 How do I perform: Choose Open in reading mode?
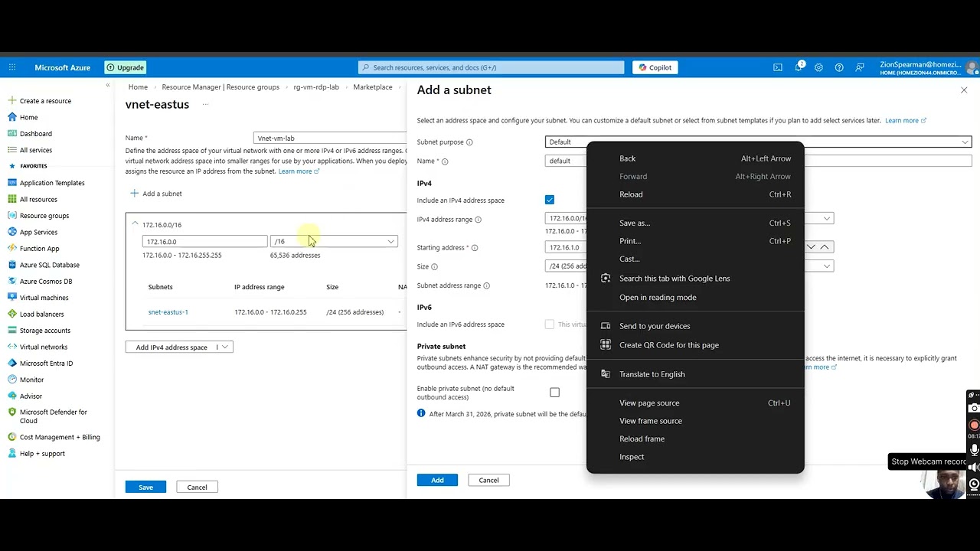click(x=695, y=298)
